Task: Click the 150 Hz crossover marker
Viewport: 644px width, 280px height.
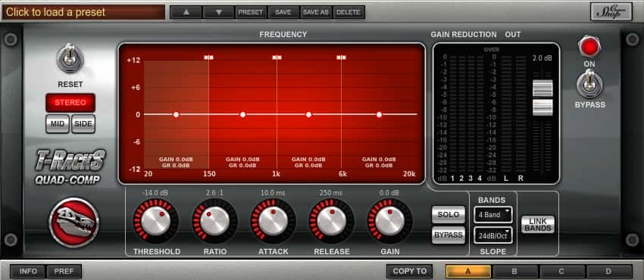Action: 208,58
